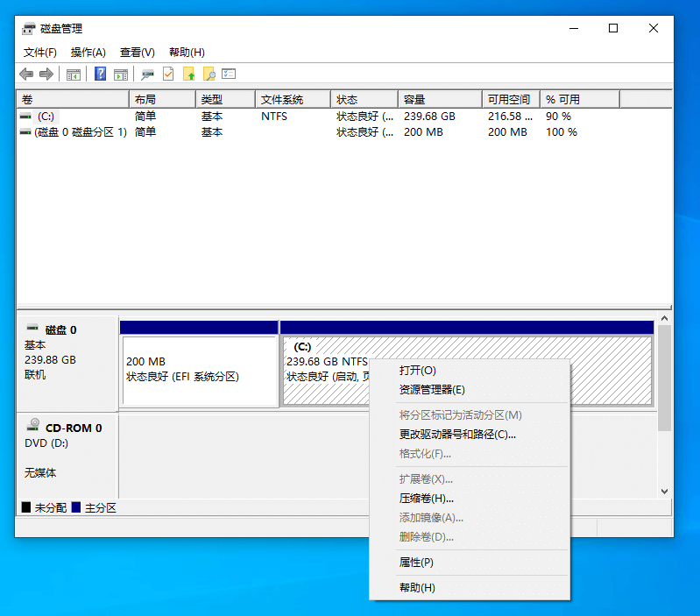Click the folder with magnifier toolbar icon

(209, 74)
